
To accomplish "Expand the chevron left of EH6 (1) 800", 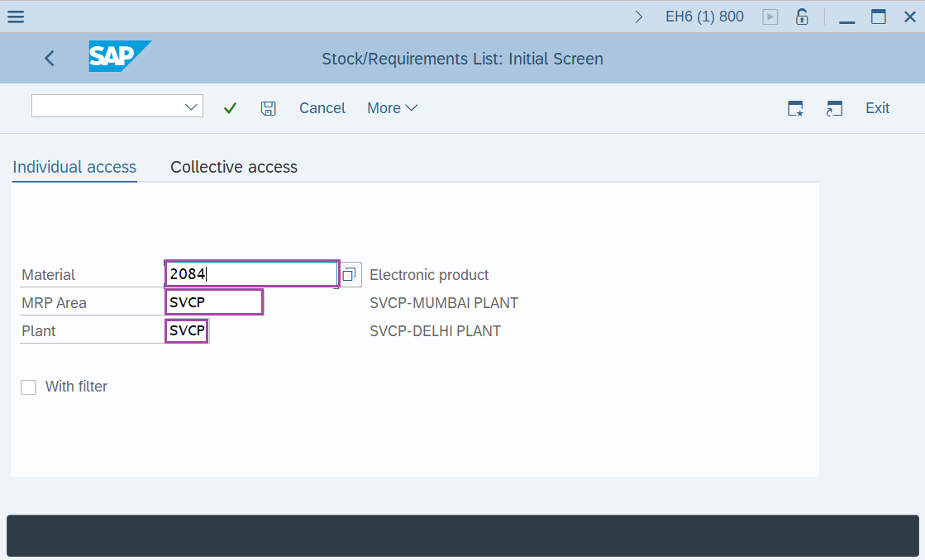I will click(638, 15).
